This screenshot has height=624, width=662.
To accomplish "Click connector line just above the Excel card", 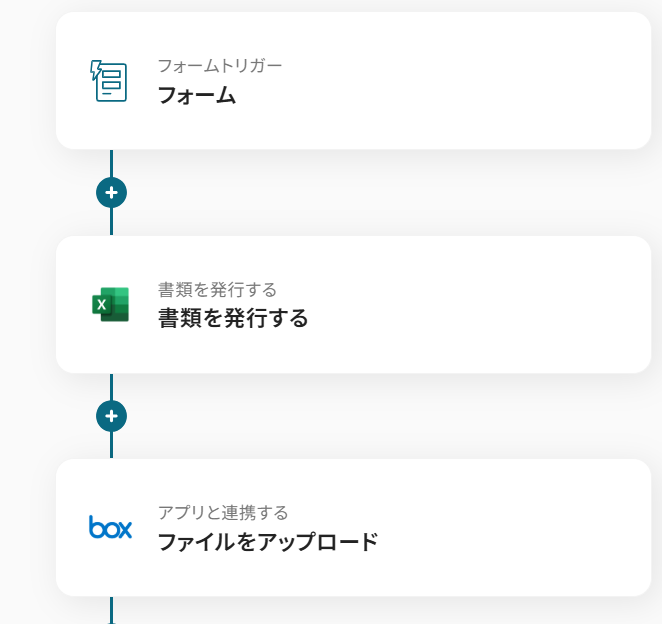I will pos(111,222).
